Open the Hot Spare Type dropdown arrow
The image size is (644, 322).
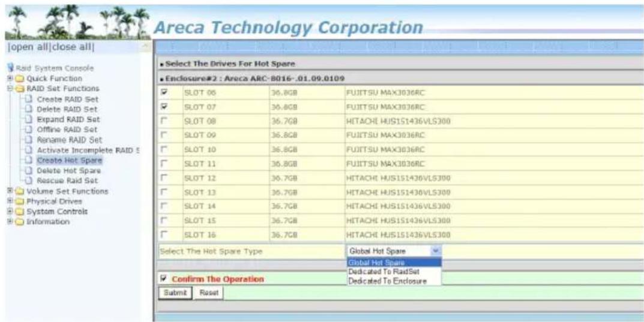pos(436,251)
